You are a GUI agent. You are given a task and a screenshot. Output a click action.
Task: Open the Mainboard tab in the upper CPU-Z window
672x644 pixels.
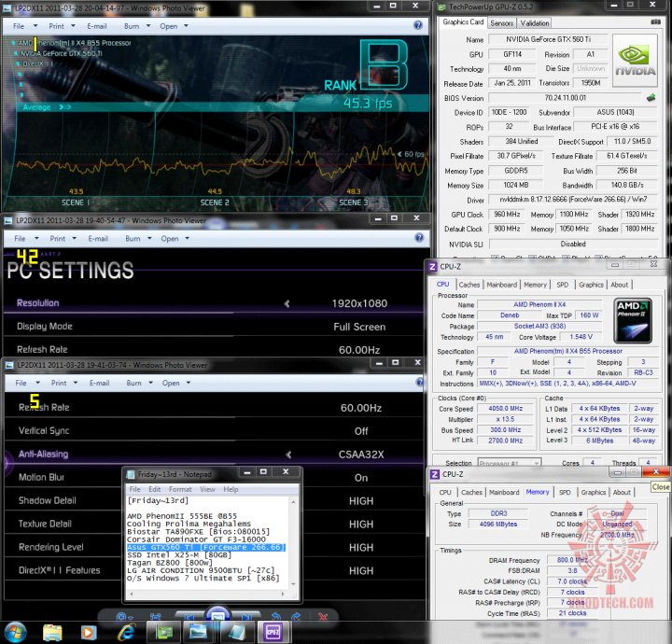tap(501, 285)
